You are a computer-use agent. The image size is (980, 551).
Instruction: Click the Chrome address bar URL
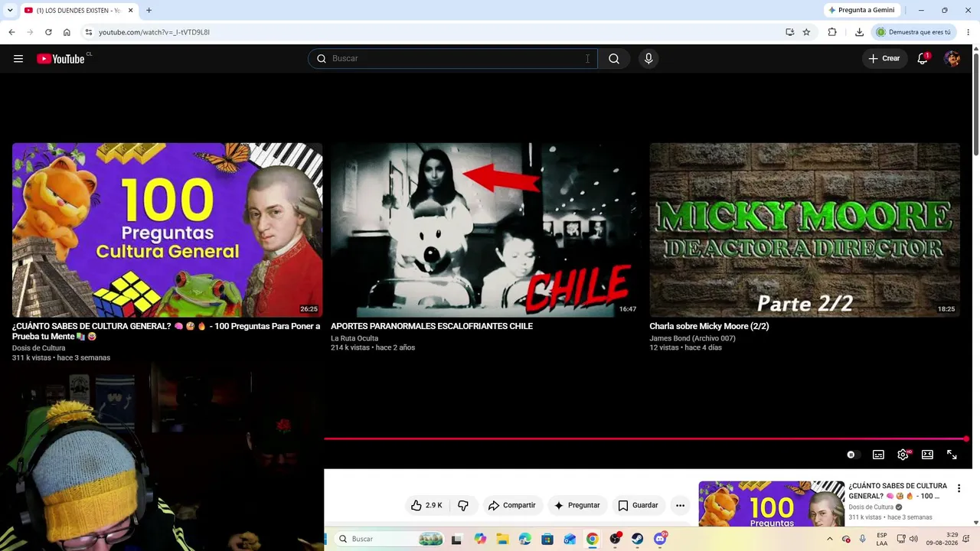point(154,32)
